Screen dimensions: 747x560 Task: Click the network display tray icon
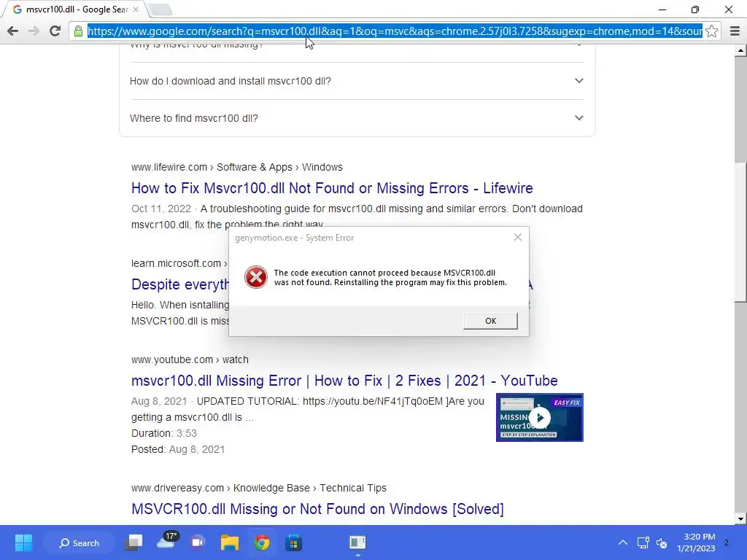click(x=643, y=542)
